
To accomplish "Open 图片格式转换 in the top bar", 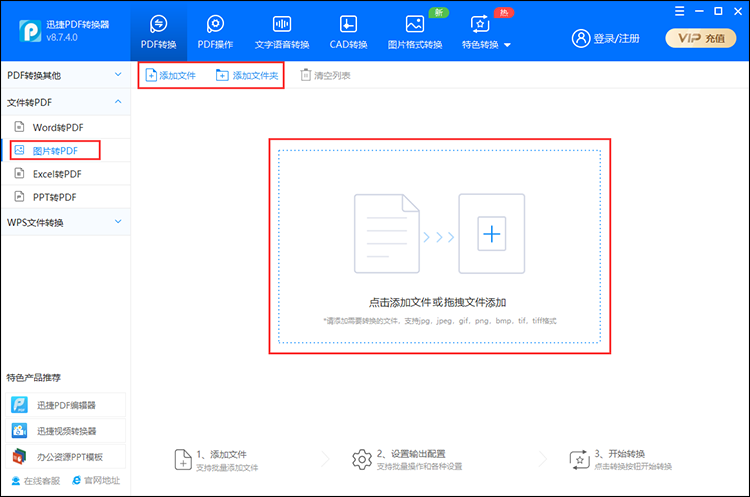I will pyautogui.click(x=414, y=24).
